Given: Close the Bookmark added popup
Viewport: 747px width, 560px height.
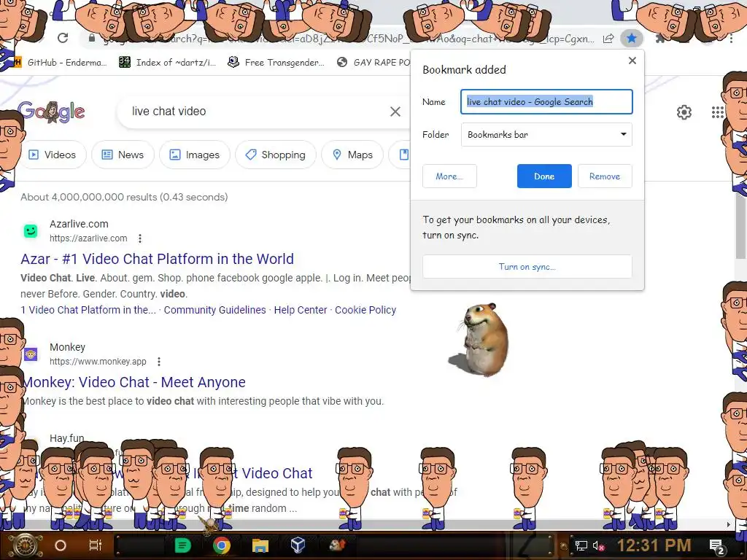Looking at the screenshot, I should tap(632, 61).
